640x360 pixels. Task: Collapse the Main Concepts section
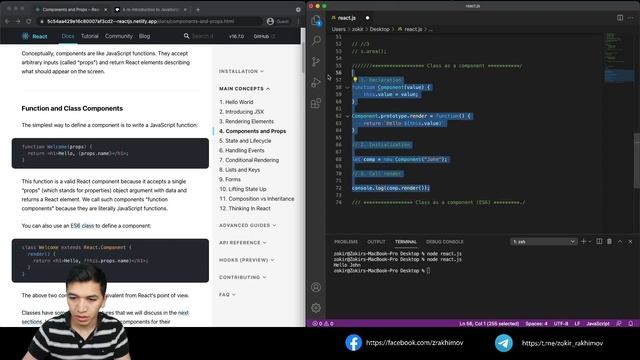pos(244,89)
